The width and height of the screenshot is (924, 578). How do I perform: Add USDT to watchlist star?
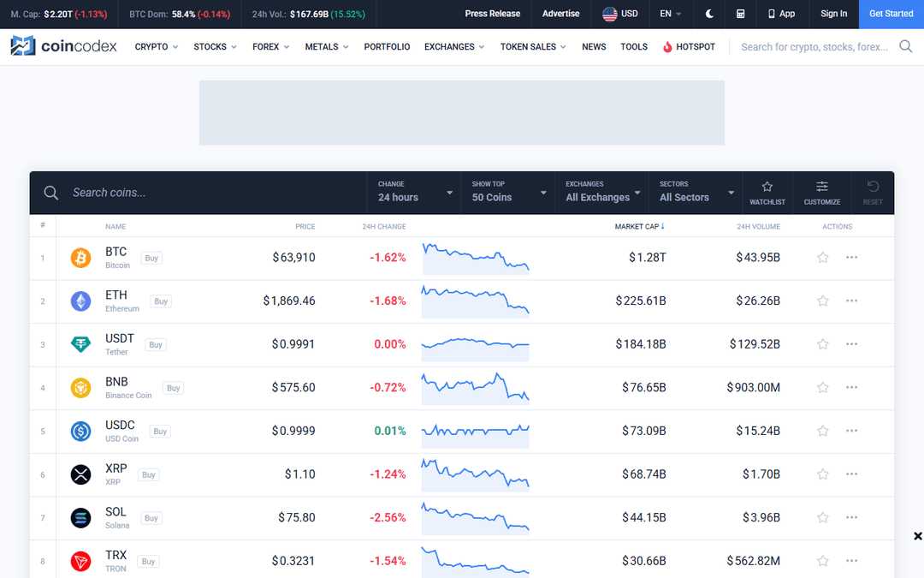click(823, 344)
